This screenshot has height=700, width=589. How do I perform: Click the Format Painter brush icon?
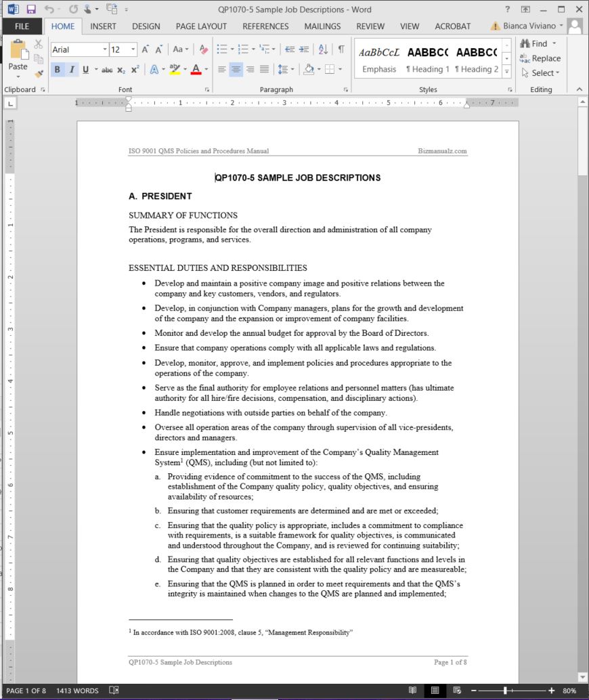coord(39,73)
